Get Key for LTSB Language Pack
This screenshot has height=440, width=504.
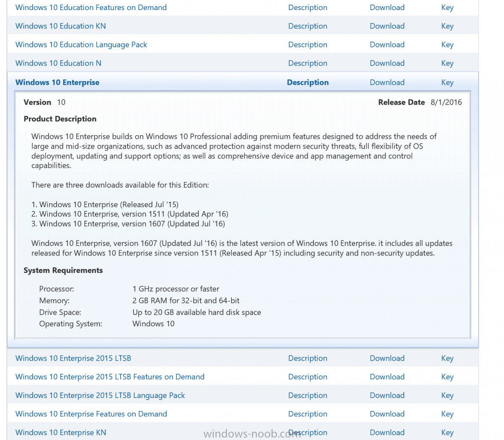(447, 395)
